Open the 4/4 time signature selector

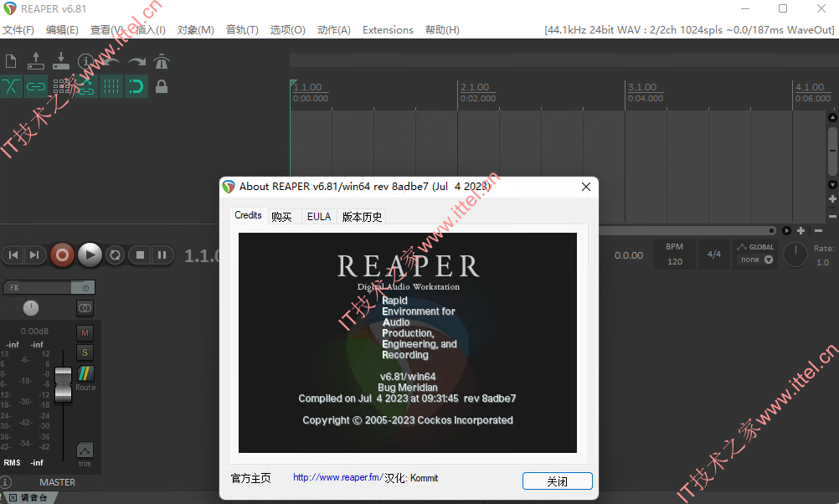point(713,255)
